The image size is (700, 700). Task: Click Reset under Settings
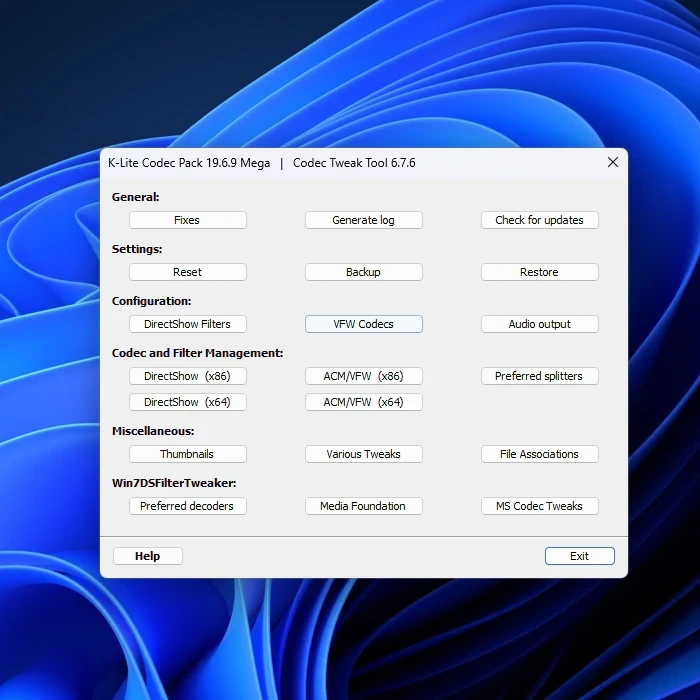(188, 272)
